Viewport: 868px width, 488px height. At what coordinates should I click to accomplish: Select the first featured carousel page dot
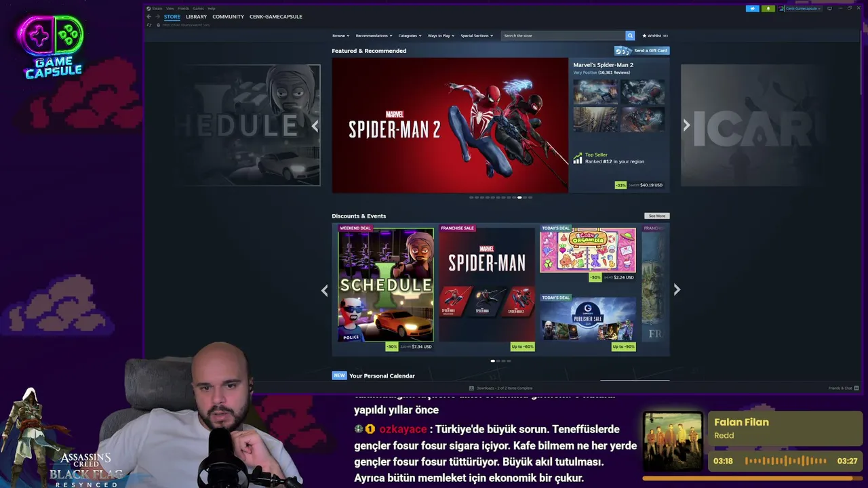(471, 197)
